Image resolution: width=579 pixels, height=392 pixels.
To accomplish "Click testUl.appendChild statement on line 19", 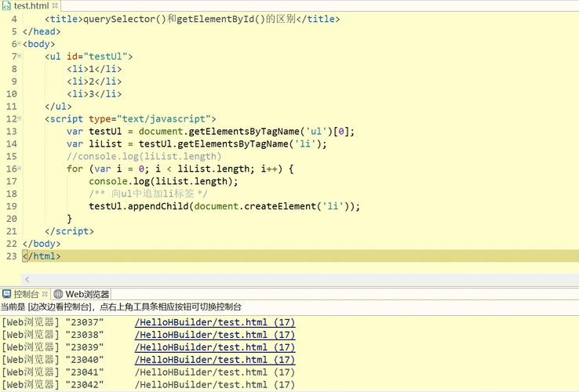I will (x=224, y=206).
